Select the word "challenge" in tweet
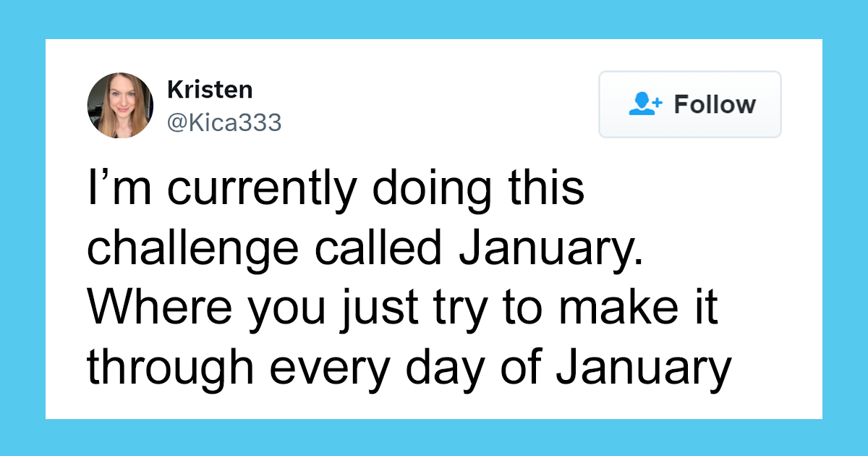Viewport: 868px width, 456px height. 192,249
